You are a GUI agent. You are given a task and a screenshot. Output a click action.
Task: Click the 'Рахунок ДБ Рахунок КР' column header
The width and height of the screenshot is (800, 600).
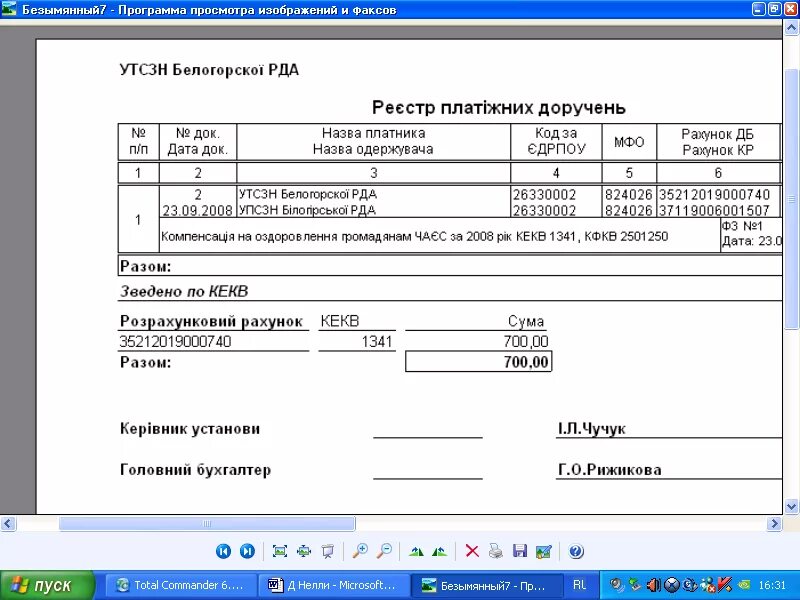pyautogui.click(x=718, y=142)
